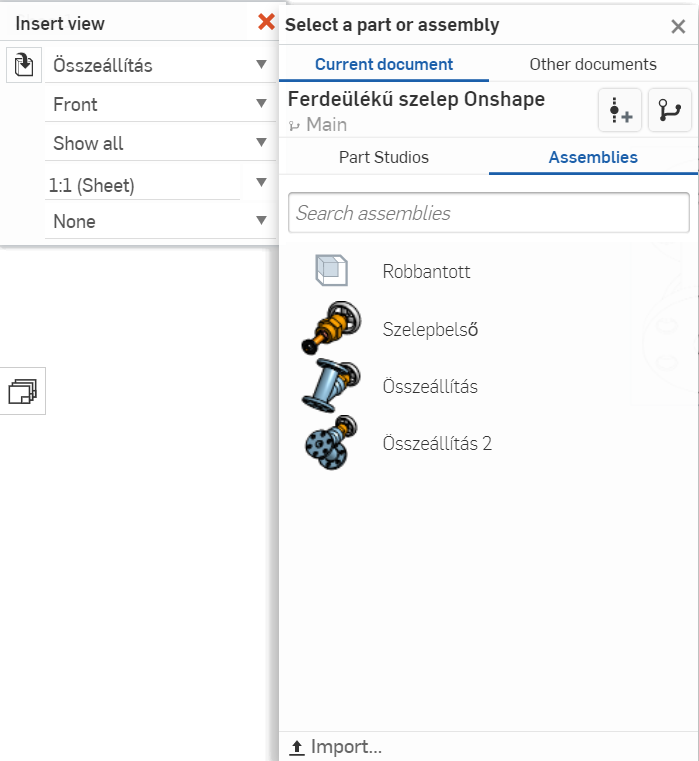Viewport: 699px width, 761px height.
Task: Switch to Other documents tab
Action: [593, 64]
